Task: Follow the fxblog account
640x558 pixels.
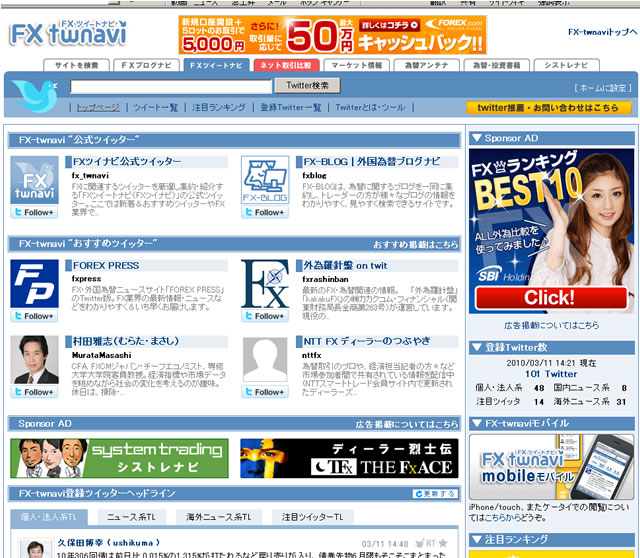Action: pos(265,212)
